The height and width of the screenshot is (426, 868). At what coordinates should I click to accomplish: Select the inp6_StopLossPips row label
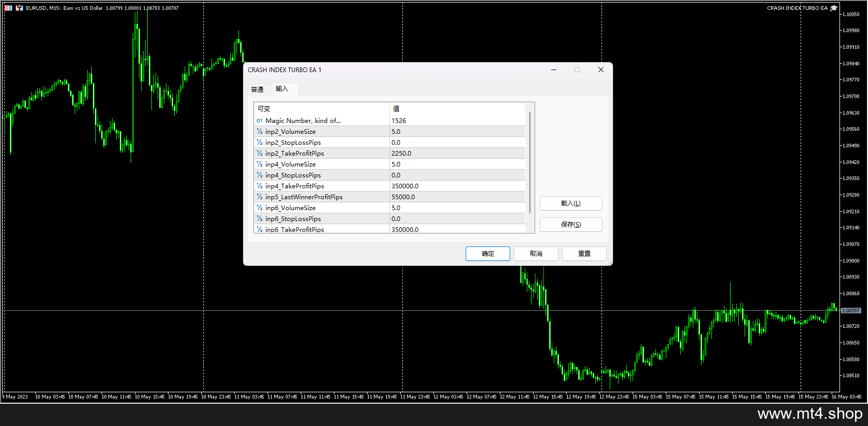pos(293,218)
